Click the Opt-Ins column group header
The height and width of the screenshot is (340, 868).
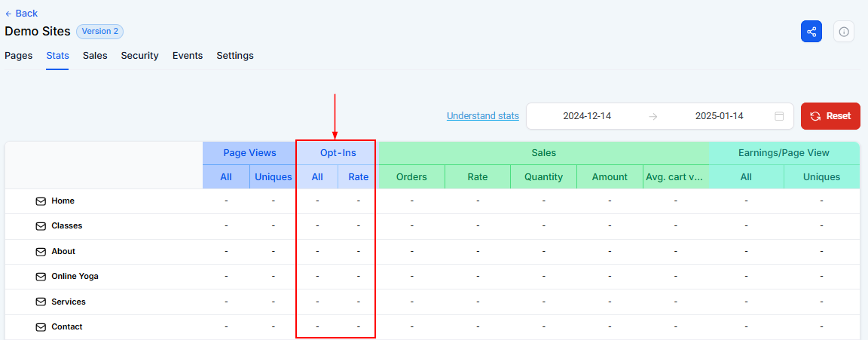click(x=338, y=153)
